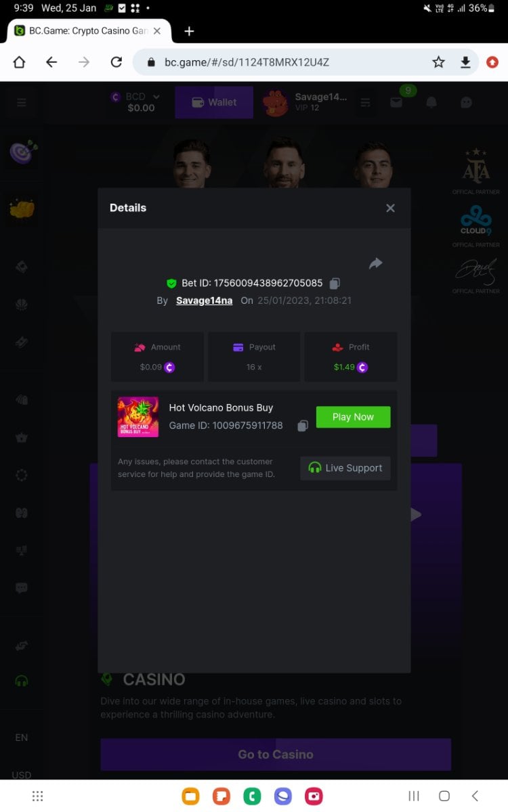The image size is (508, 812).
Task: Bookmark this page with the star icon
Action: (x=439, y=62)
